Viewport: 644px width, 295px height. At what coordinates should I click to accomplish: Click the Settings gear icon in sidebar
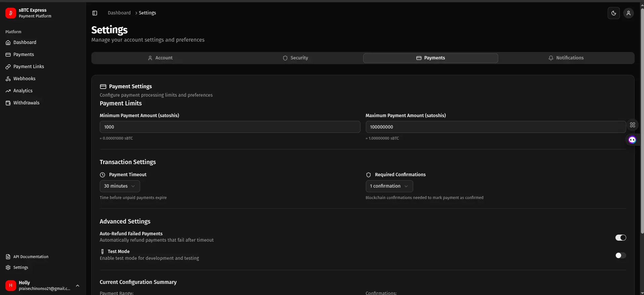[x=8, y=267]
